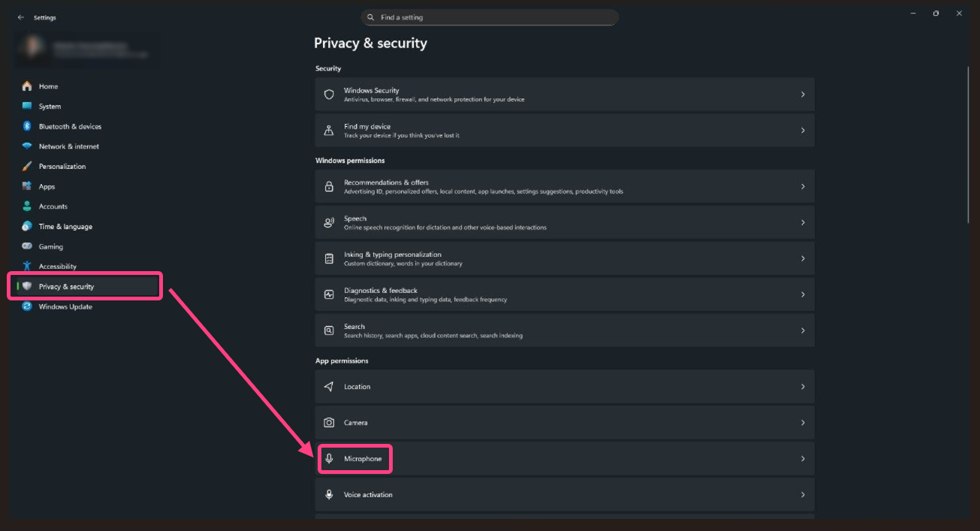Click the back arrow button
The height and width of the screenshot is (531, 980).
[20, 17]
